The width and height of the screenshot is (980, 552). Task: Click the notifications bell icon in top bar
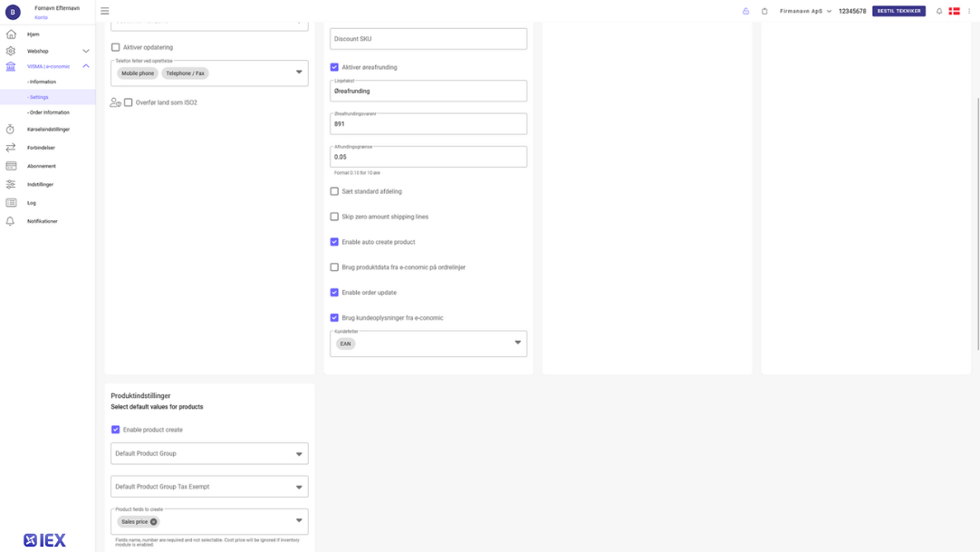click(x=939, y=10)
